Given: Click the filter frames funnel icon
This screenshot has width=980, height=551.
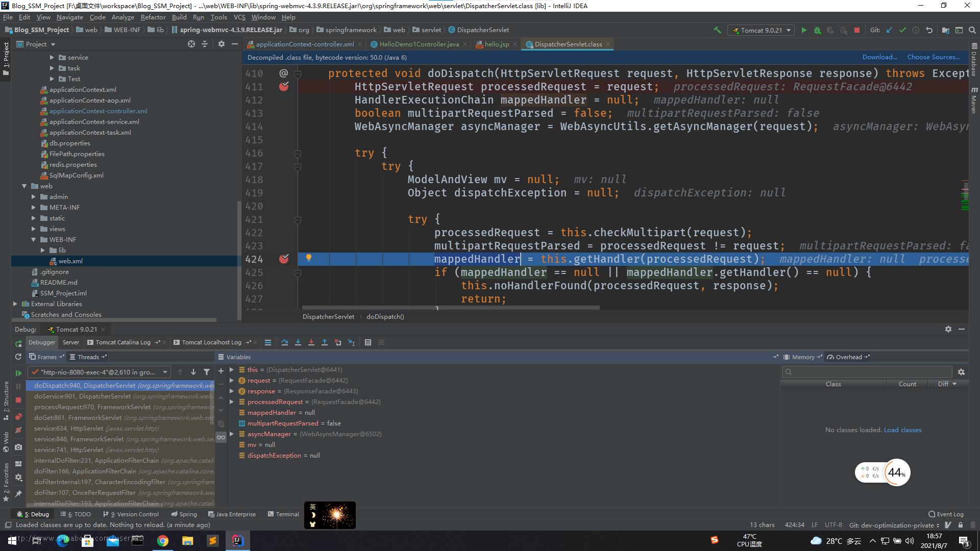Looking at the screenshot, I should point(207,372).
